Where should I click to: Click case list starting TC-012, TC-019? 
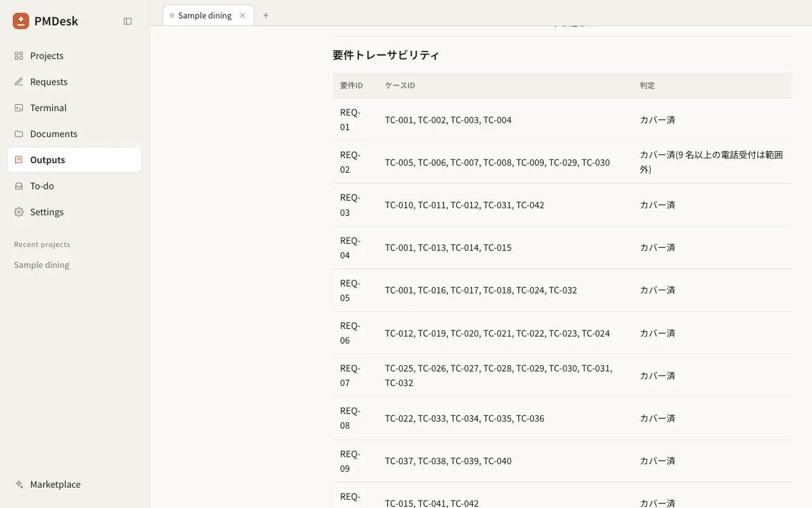click(497, 333)
